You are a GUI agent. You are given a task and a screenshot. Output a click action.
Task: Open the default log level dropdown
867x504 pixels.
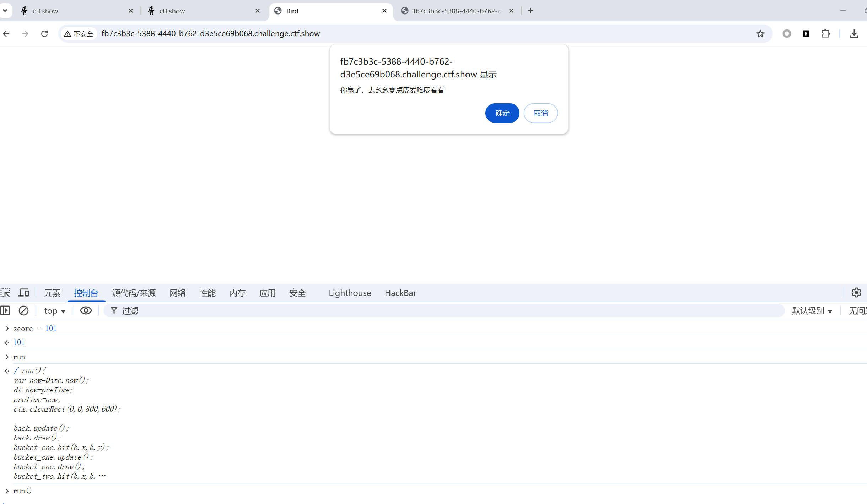pyautogui.click(x=812, y=311)
